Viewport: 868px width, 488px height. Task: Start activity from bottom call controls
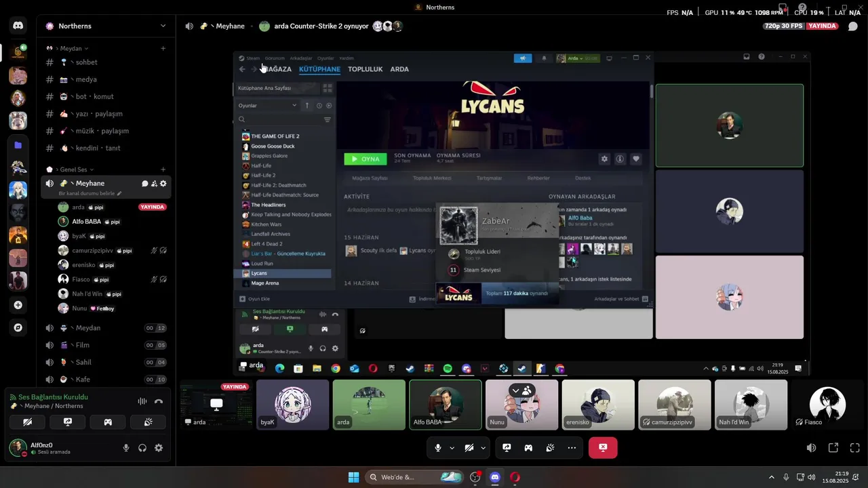pyautogui.click(x=528, y=448)
